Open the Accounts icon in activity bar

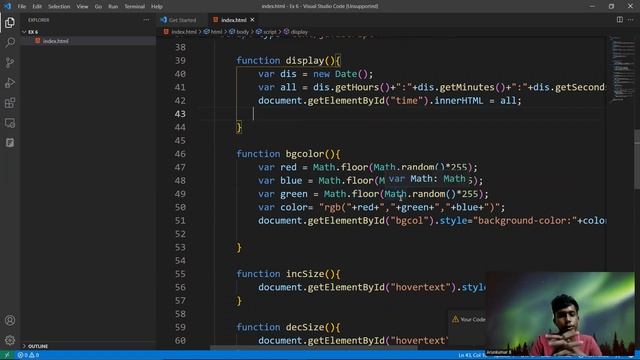click(x=10, y=320)
